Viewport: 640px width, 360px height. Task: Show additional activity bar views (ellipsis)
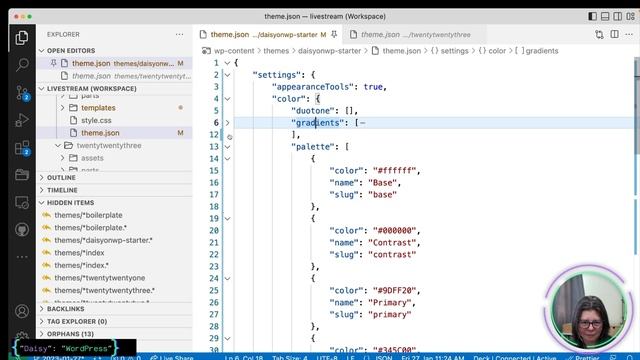(22, 257)
